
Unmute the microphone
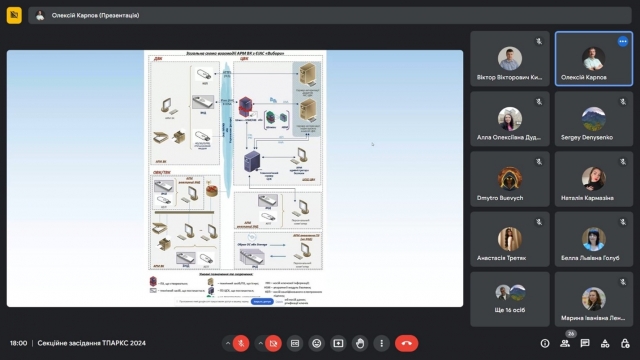241,343
